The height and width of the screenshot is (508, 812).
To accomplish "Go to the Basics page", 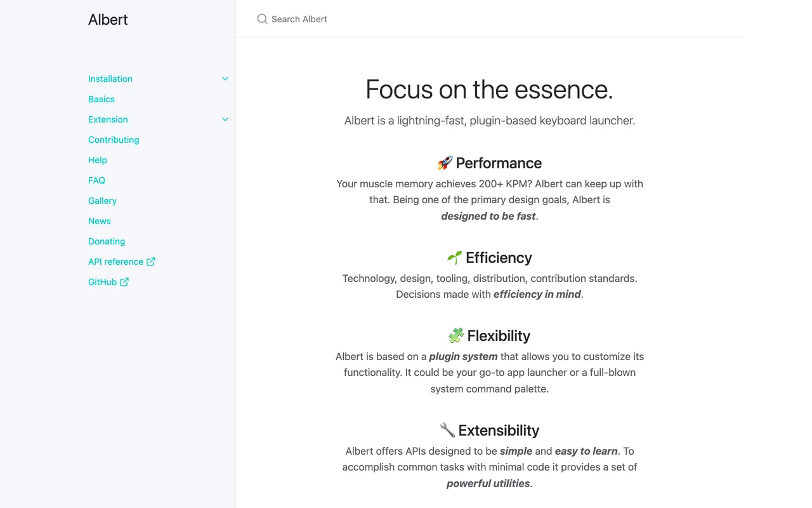I will coord(101,99).
